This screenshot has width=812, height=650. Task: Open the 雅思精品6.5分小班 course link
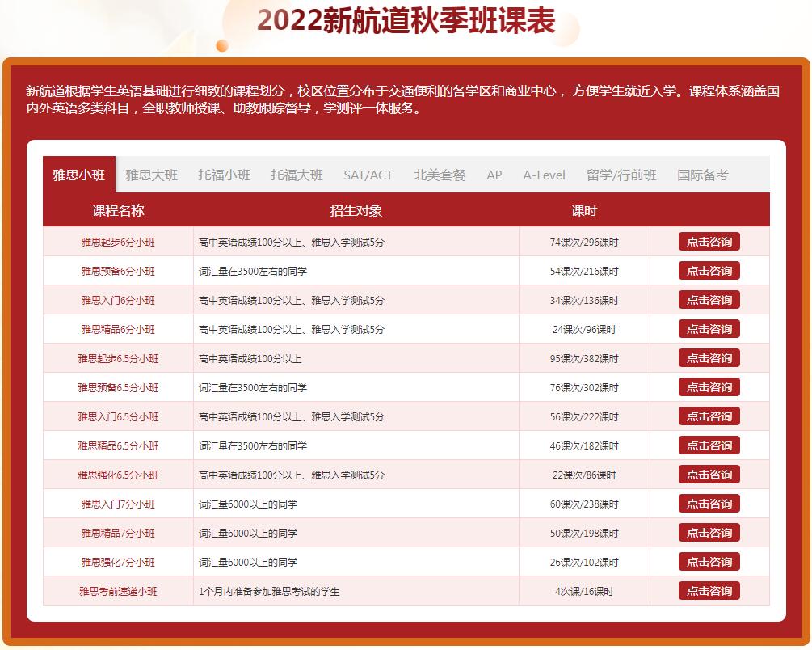point(118,445)
